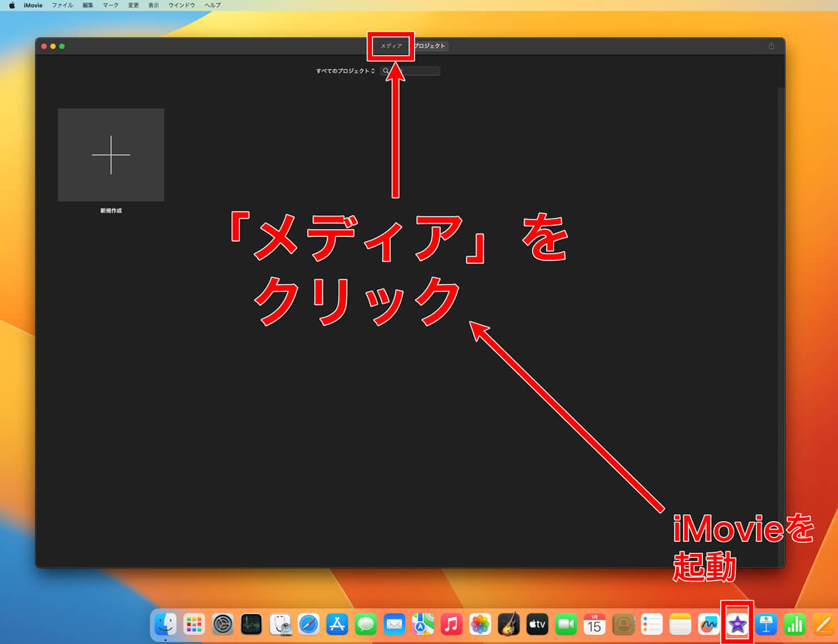Screen dimensions: 838x644
Task: Launch GarageBand from the Dock
Action: click(x=509, y=623)
